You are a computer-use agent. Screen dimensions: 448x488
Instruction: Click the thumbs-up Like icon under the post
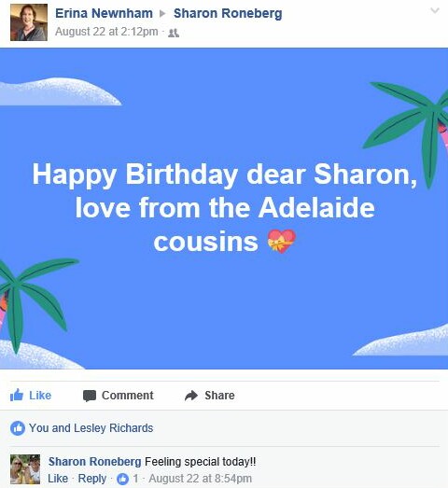coord(17,396)
